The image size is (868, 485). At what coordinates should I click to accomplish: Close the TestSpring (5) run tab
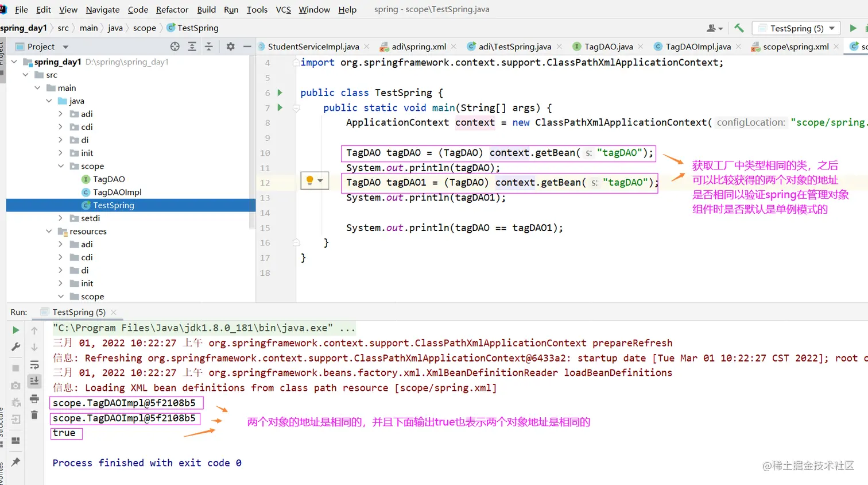(x=114, y=312)
